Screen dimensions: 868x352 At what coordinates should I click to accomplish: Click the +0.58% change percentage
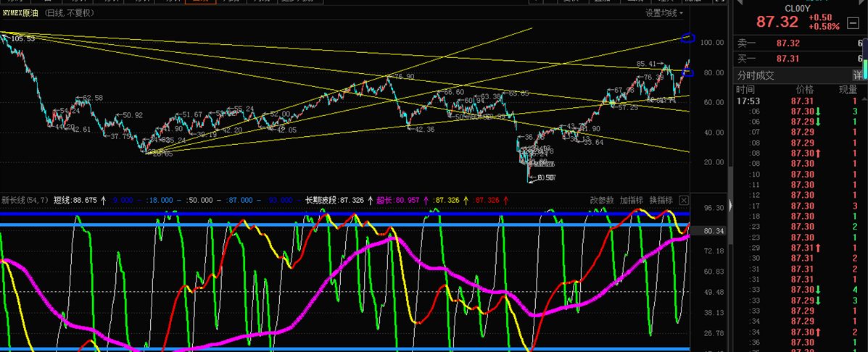[x=824, y=26]
